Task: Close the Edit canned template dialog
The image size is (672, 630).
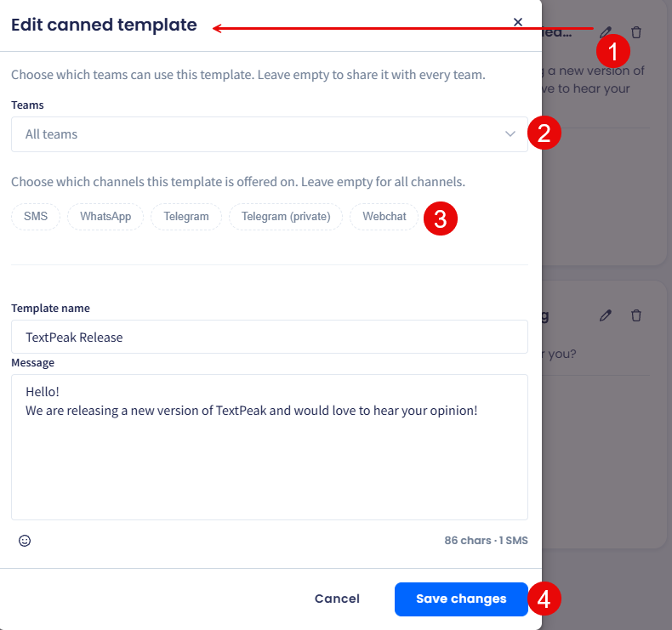Action: point(518,22)
